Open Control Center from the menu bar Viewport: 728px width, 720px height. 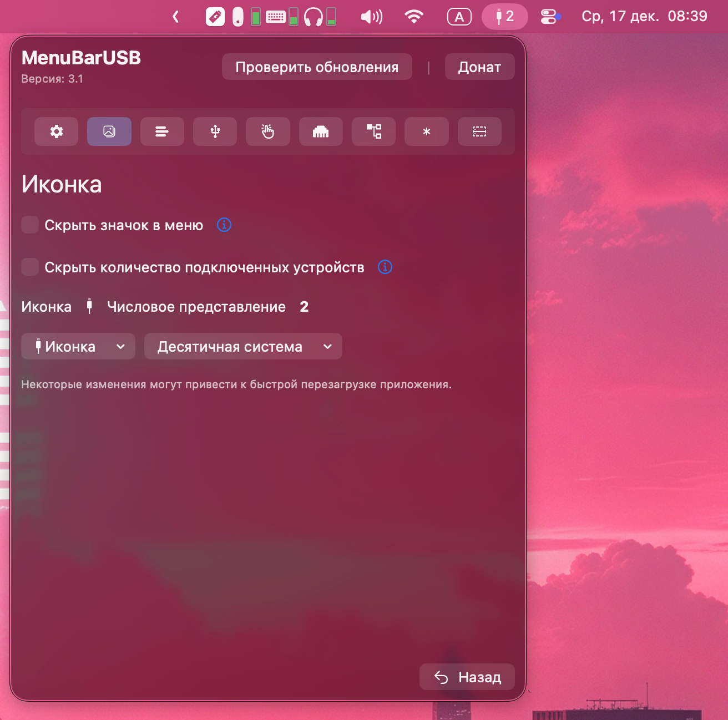[x=549, y=17]
